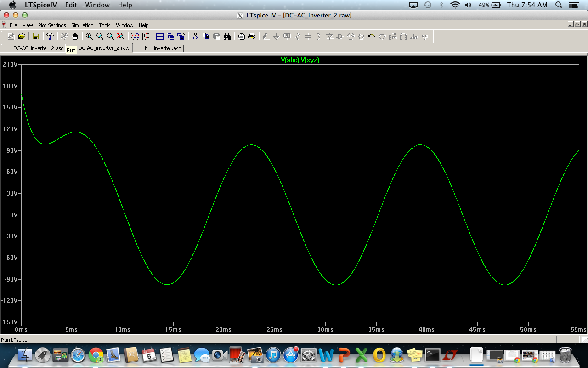
Task: Add a SPICE directive with the .op icon
Action: [424, 36]
